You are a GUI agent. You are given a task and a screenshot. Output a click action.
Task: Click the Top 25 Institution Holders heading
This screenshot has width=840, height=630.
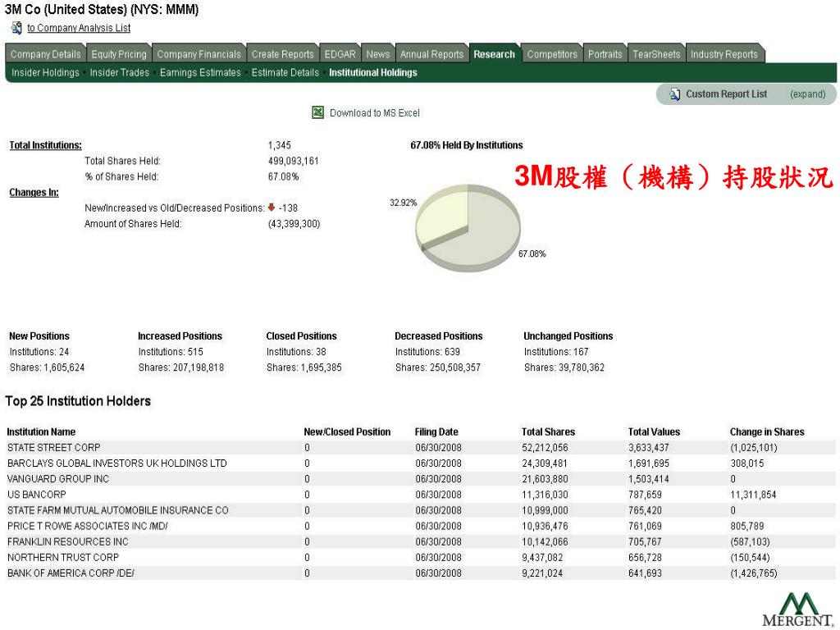coord(78,401)
